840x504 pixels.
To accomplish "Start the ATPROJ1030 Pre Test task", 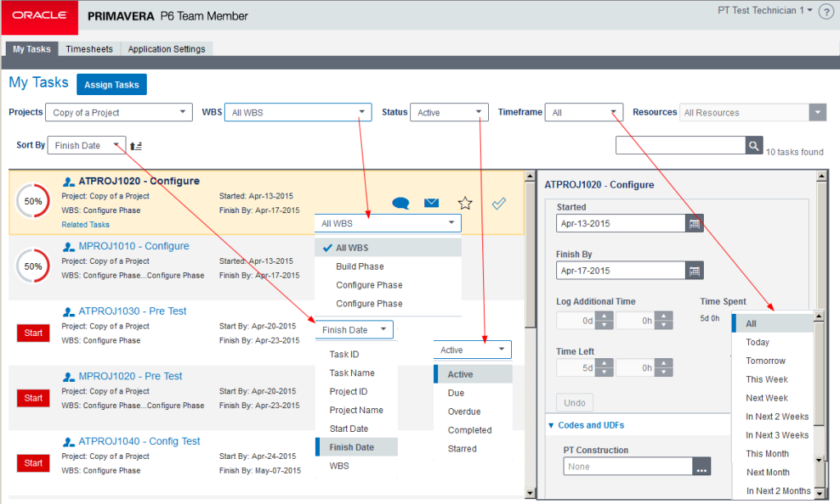I will click(x=33, y=333).
